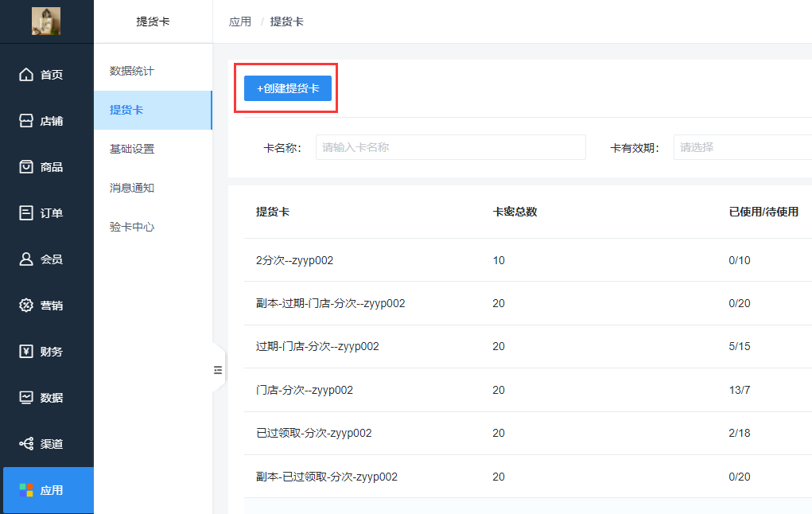Viewport: 812px width, 514px height.
Task: Focus the 卡名称 input field
Action: point(450,147)
